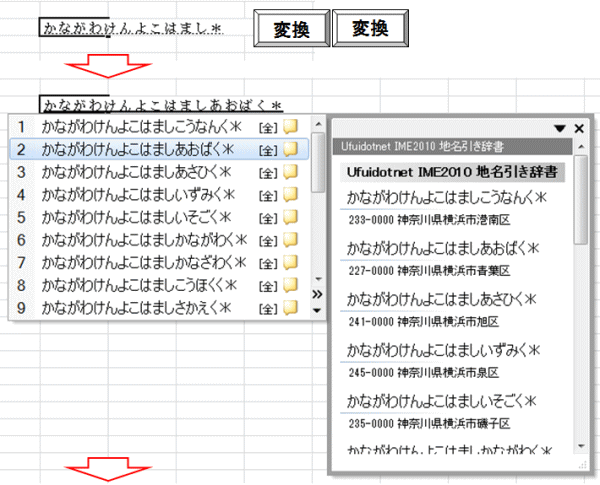Click comment icon on candidate row 3
Viewport: 600px width, 485px height.
[290, 172]
